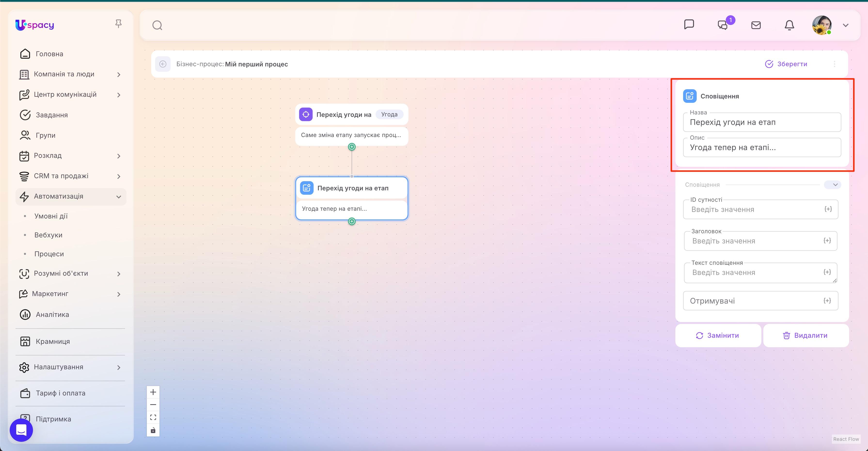This screenshot has height=451, width=868.
Task: Click the back arrow next to Бізнес-процес
Action: [163, 64]
